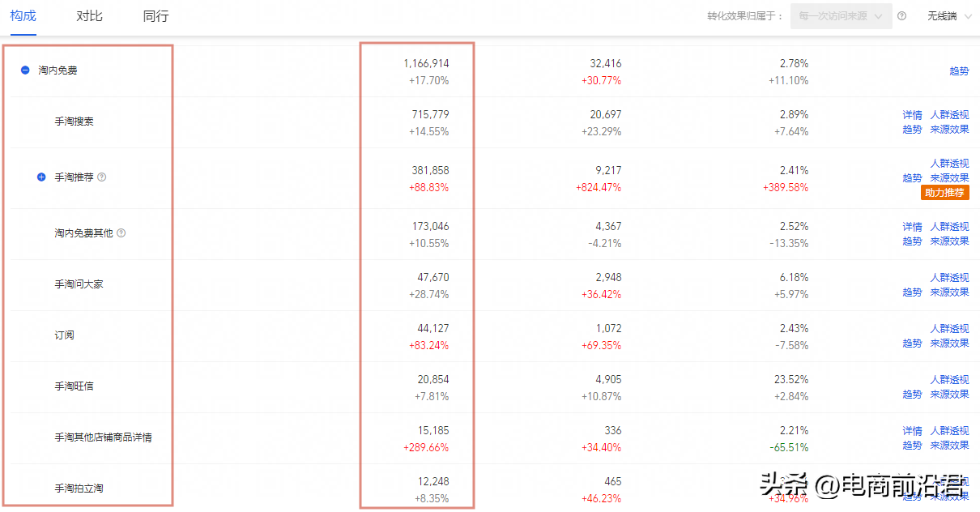This screenshot has height=512, width=980.
Task: Open 详情 for 手淘其他店铺商品详情 row
Action: coord(912,431)
